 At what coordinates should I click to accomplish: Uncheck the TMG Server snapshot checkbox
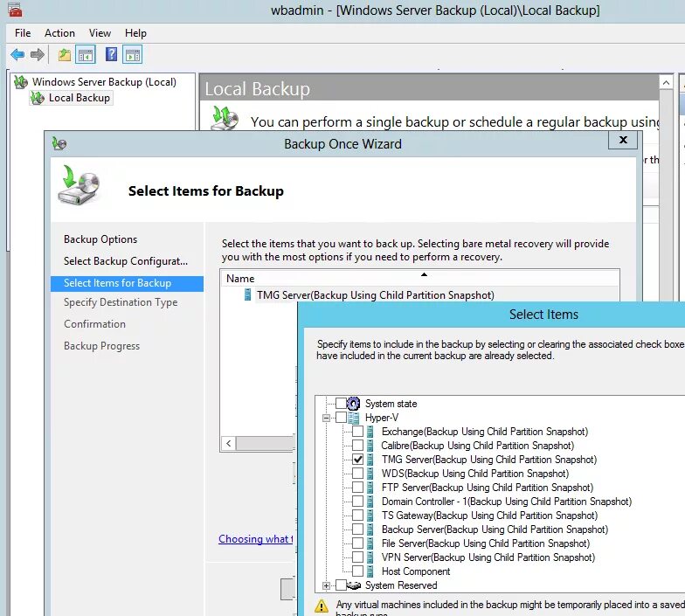[x=358, y=460]
